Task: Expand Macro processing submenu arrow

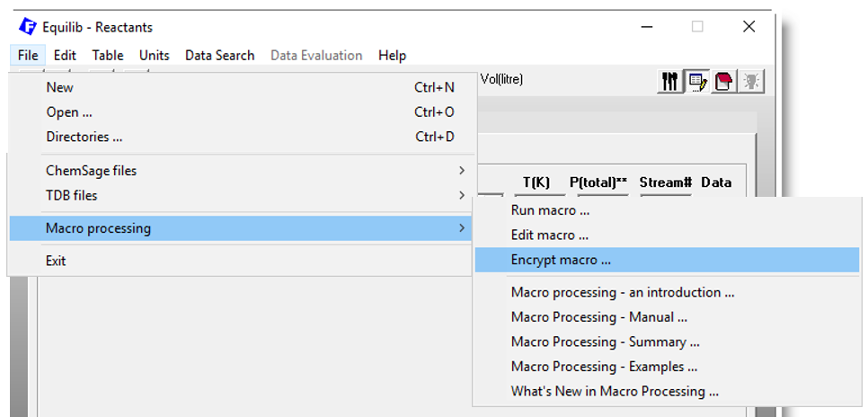Action: (x=462, y=228)
